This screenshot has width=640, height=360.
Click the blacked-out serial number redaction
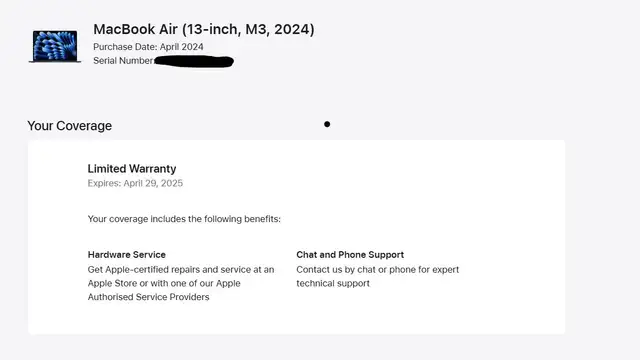click(x=194, y=62)
